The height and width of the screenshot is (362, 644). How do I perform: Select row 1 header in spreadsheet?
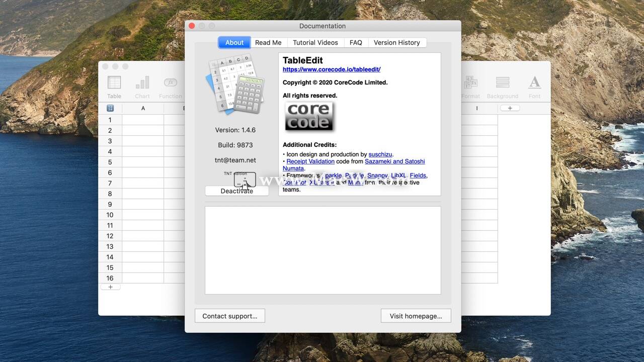point(110,120)
